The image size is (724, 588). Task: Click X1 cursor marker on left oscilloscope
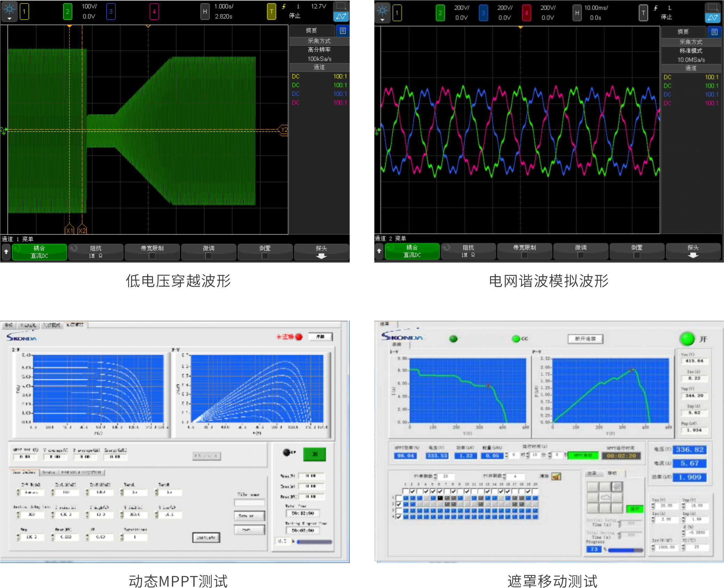tap(70, 230)
